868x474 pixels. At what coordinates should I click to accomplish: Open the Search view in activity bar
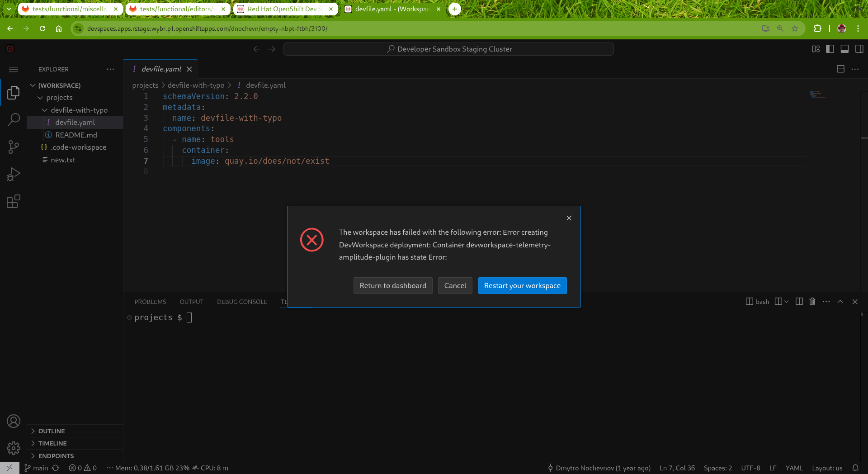click(x=14, y=120)
